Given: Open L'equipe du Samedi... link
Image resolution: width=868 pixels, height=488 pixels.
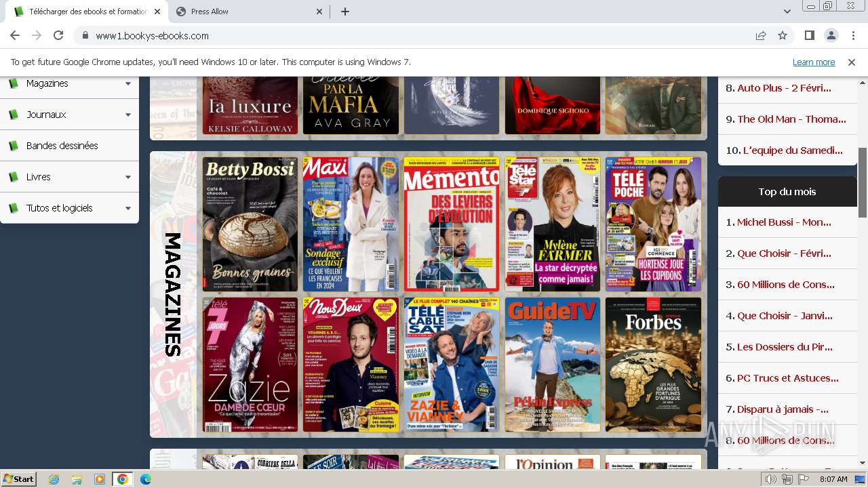Looking at the screenshot, I should click(x=793, y=150).
